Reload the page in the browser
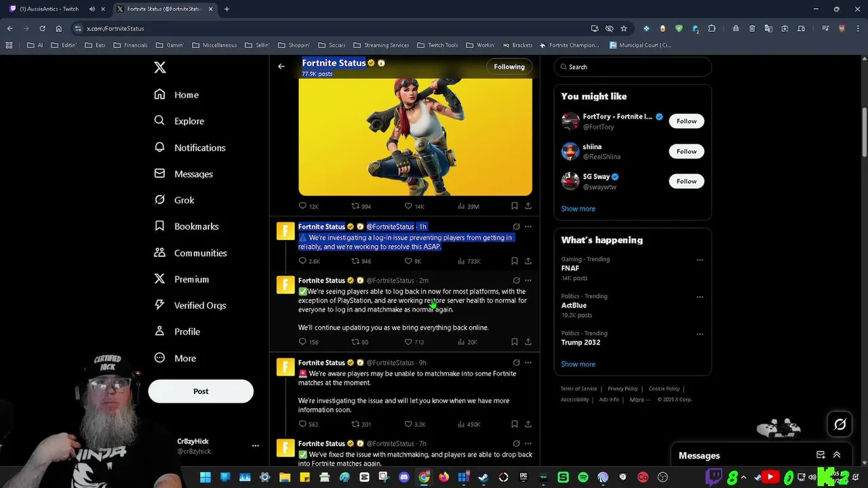Viewport: 868px width, 488px height. 42,28
